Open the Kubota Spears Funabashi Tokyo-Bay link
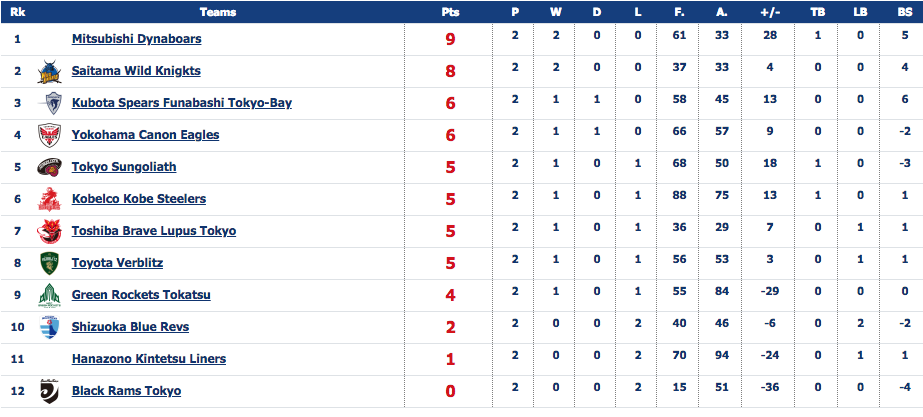The width and height of the screenshot is (923, 417). [182, 103]
